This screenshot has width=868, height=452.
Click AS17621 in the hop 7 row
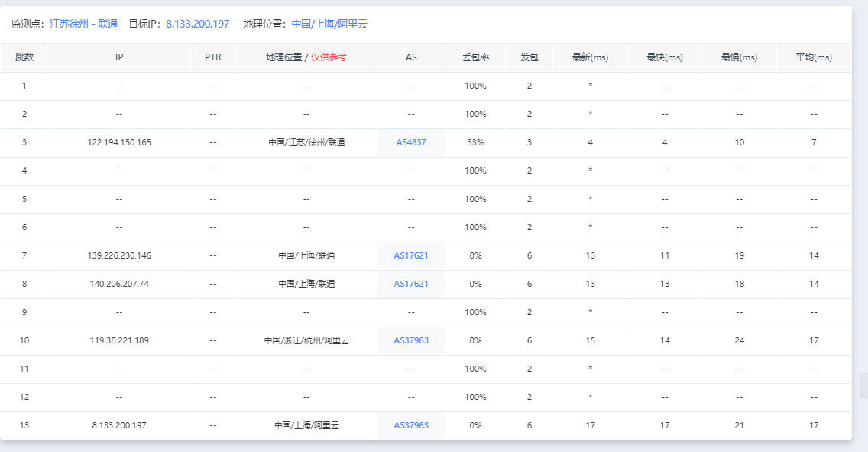411,255
